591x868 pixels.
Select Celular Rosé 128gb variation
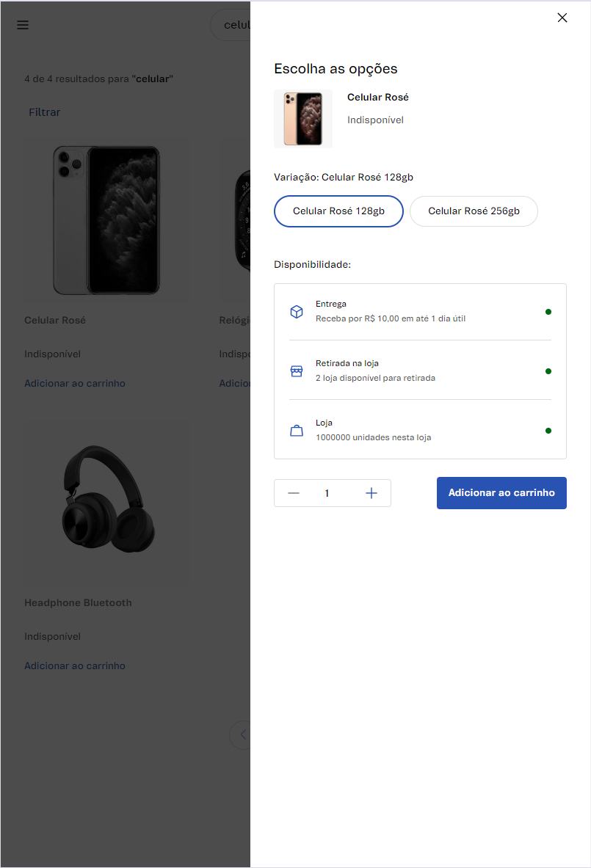[338, 211]
